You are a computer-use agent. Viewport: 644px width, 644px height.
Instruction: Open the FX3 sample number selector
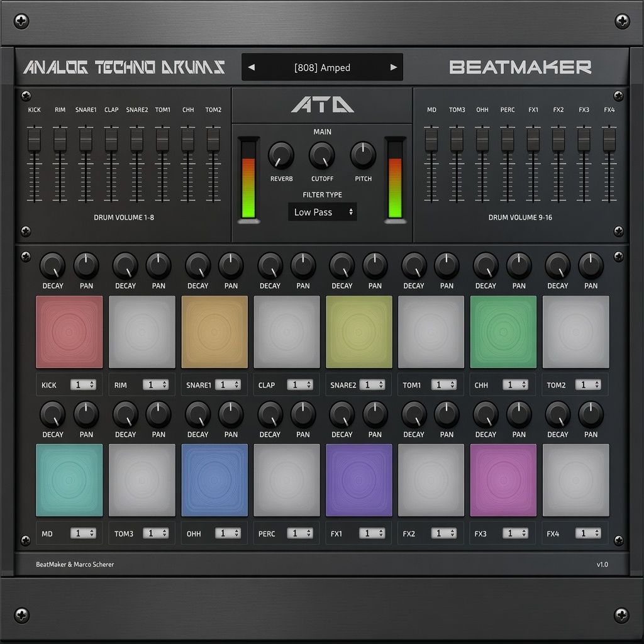(516, 533)
